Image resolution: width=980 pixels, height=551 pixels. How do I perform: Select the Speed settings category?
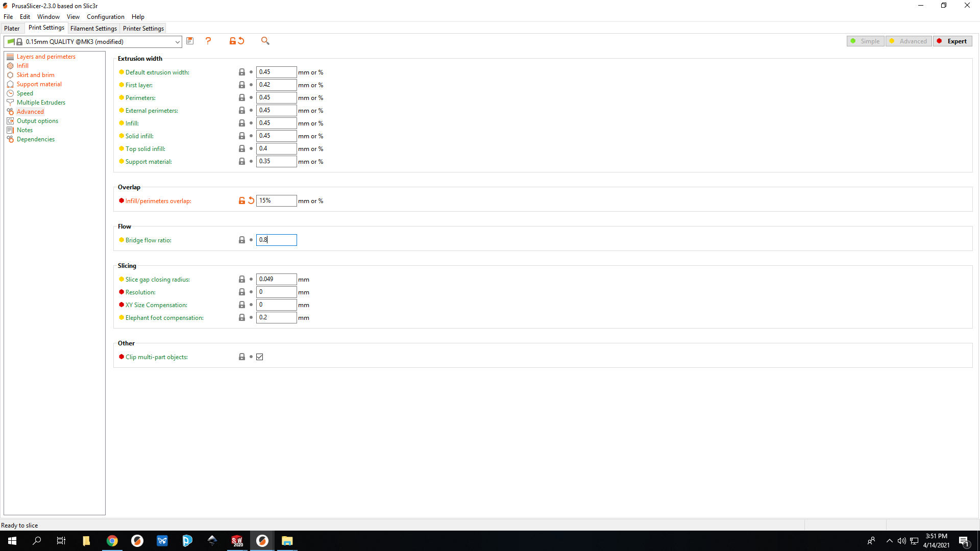click(x=24, y=93)
